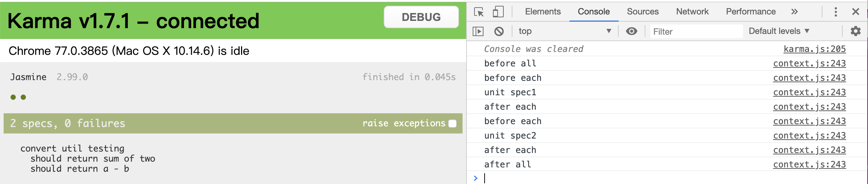Enable the raise exceptions checkbox
The image size is (868, 184).
tap(452, 123)
